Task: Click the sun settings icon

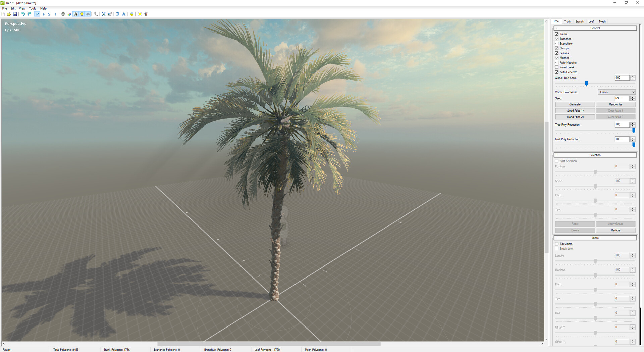Action: point(140,14)
